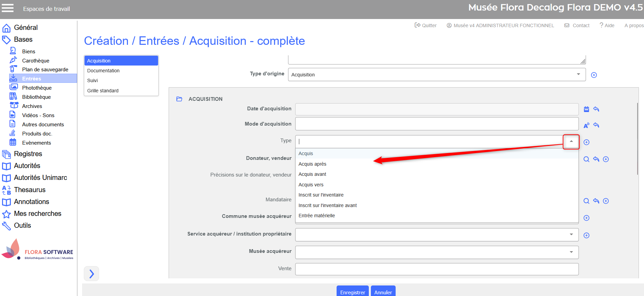Viewport: 644px width, 296px height.
Task: Expand the Type d'origine dropdown
Action: [578, 75]
